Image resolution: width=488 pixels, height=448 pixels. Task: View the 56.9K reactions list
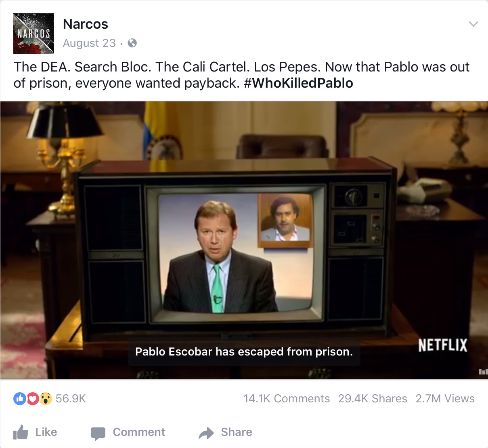(x=71, y=399)
